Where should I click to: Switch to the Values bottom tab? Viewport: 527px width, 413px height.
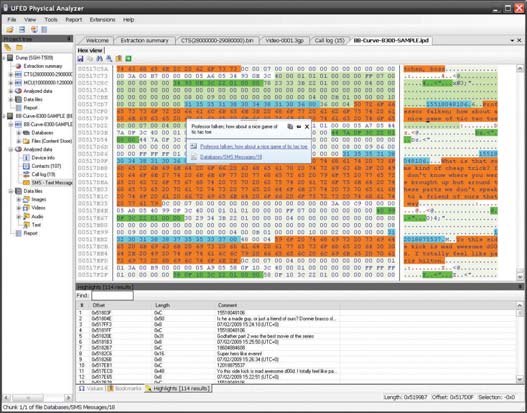pos(91,388)
